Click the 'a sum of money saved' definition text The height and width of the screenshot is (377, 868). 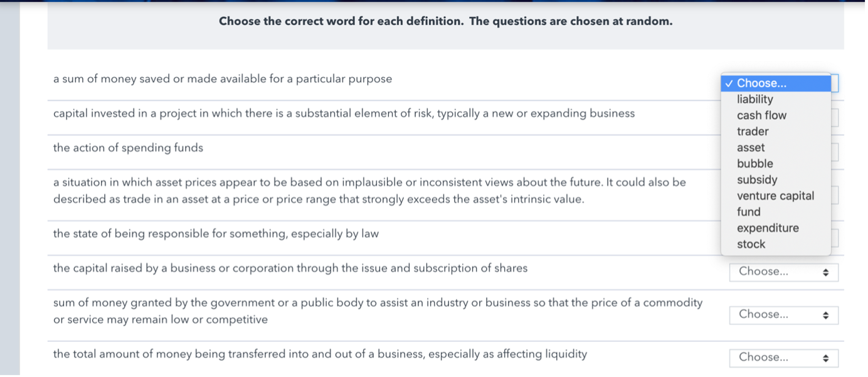click(x=223, y=79)
